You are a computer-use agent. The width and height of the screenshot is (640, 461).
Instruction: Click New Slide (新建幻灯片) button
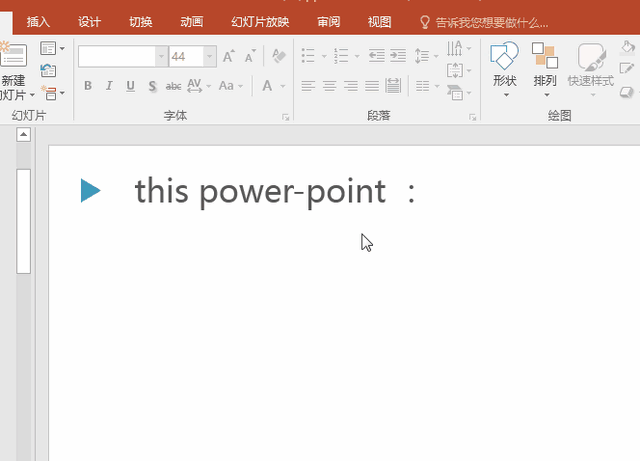(15, 71)
